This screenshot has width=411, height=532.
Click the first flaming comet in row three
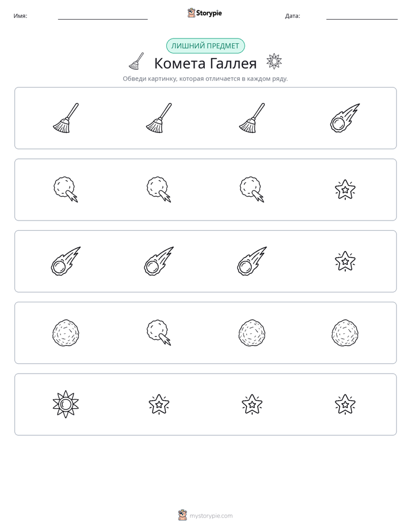tap(66, 261)
